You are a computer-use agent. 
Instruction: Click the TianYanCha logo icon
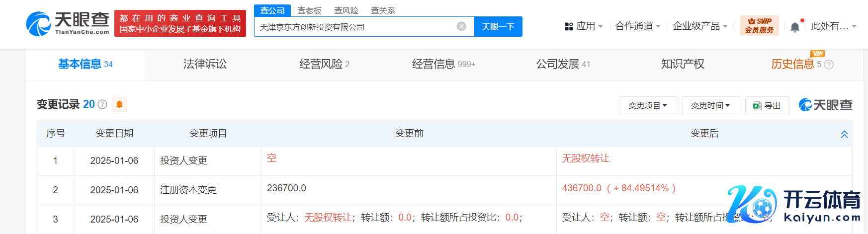pos(38,24)
